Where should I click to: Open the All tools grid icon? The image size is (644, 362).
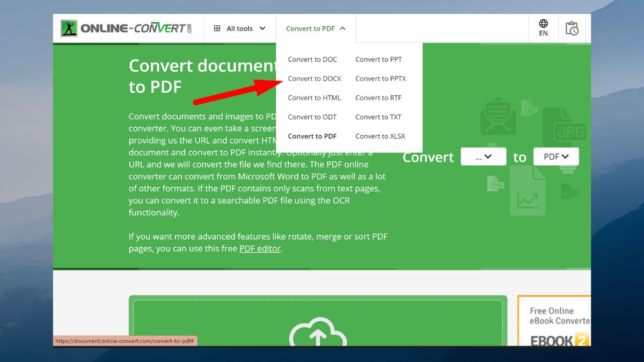(x=217, y=28)
